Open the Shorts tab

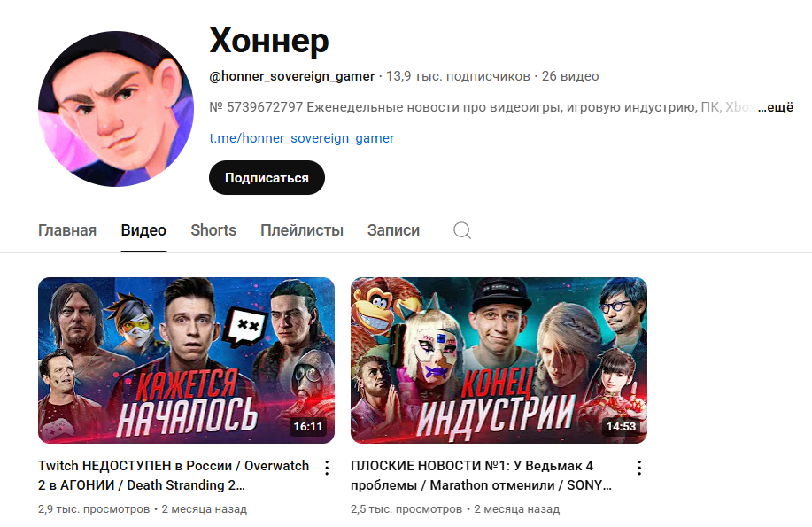pyautogui.click(x=213, y=230)
